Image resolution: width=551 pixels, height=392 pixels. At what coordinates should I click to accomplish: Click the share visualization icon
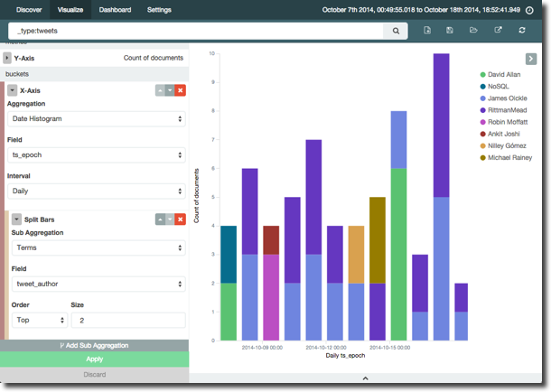point(498,31)
